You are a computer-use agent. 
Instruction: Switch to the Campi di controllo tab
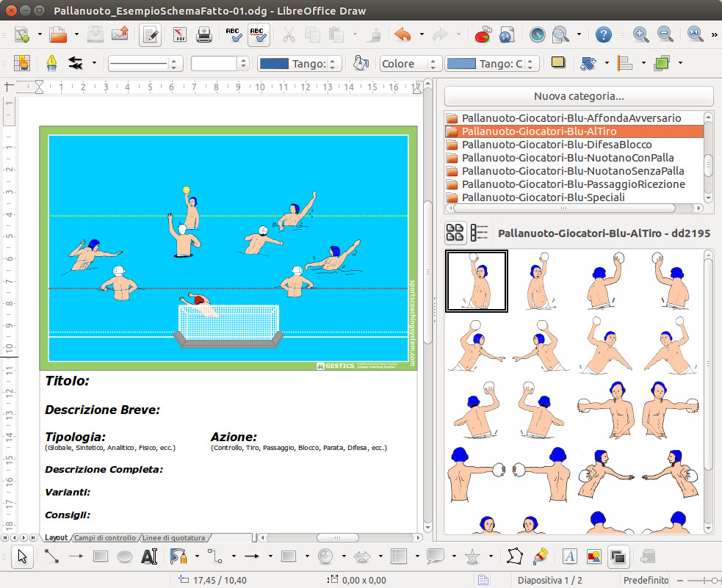[105, 537]
